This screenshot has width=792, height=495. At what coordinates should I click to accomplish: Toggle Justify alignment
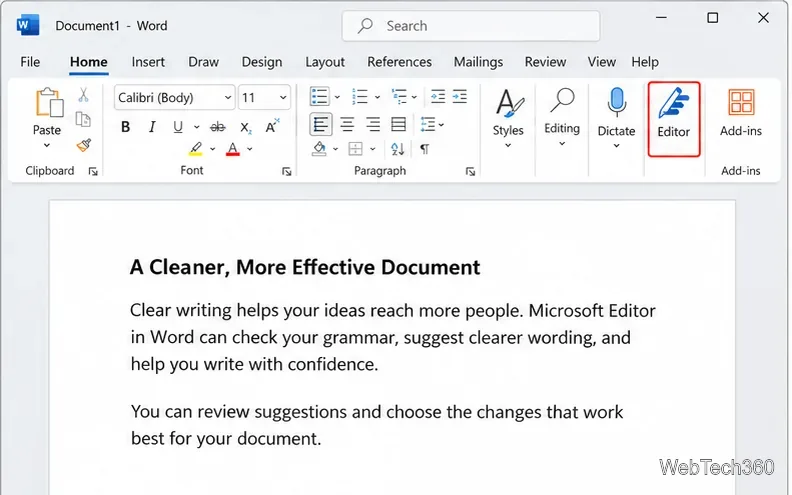(399, 124)
